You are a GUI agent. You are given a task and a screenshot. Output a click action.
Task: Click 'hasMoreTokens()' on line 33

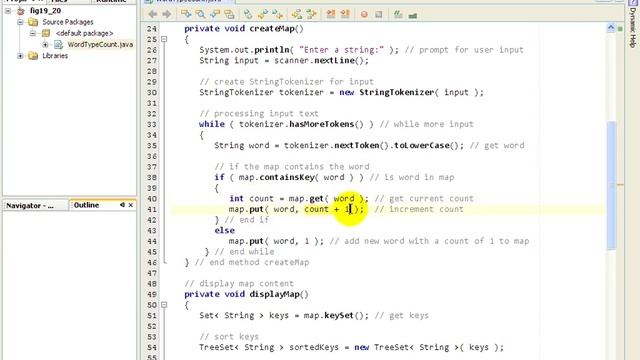point(326,124)
